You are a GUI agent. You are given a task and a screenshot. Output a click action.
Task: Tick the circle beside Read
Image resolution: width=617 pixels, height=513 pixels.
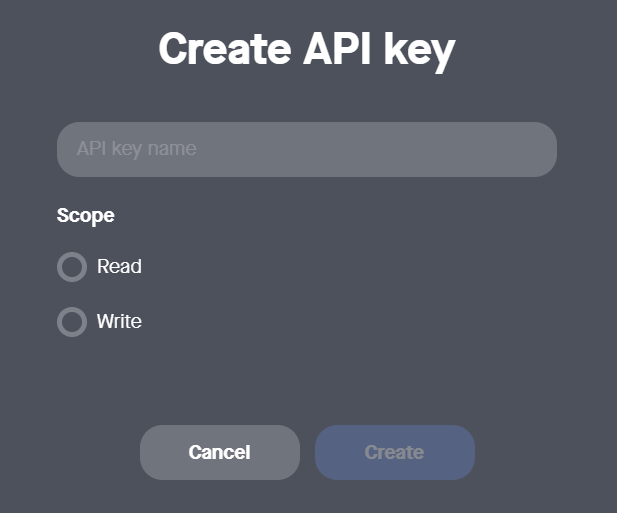point(72,267)
